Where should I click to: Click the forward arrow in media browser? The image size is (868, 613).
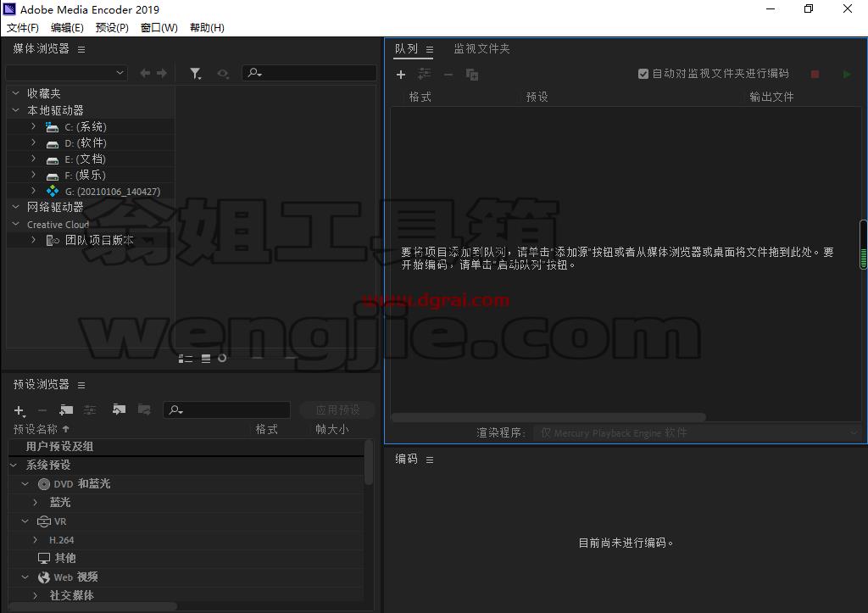(x=162, y=73)
